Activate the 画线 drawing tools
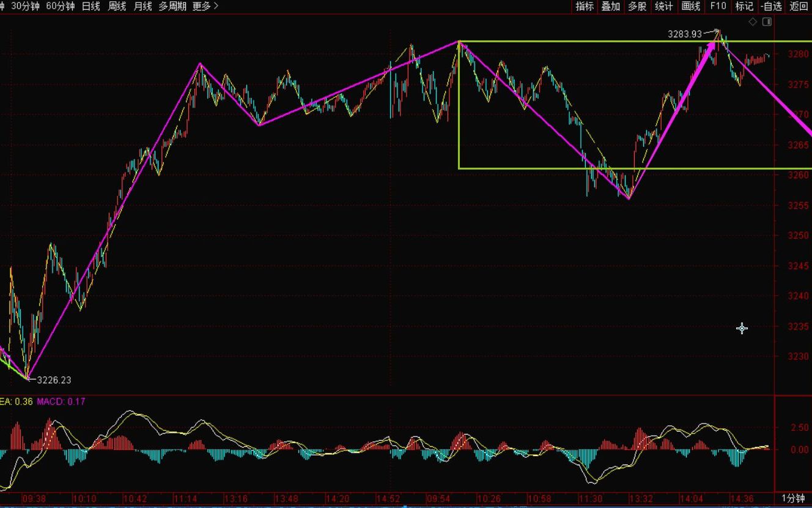Screen dimensions: 812x508 click(x=690, y=6)
